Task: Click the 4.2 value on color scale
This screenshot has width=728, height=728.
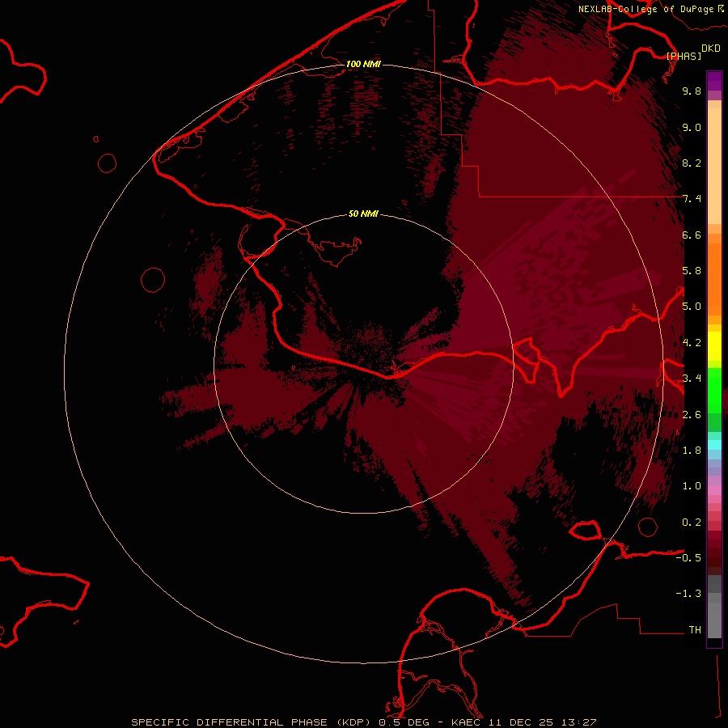Action: (692, 343)
